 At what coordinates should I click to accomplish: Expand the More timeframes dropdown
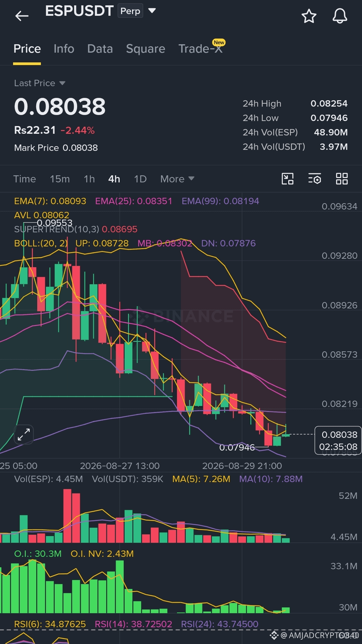(x=177, y=179)
